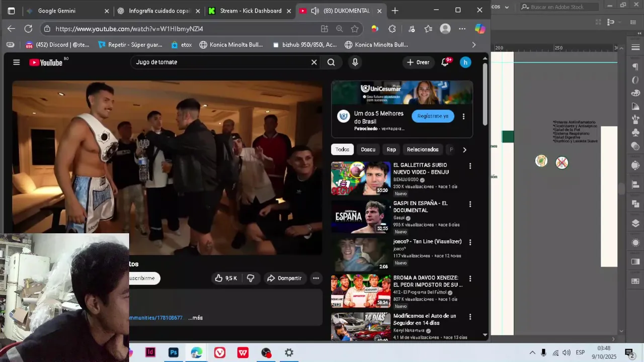Open menu for 'Tan Line (Visualizer)' video

470,242
